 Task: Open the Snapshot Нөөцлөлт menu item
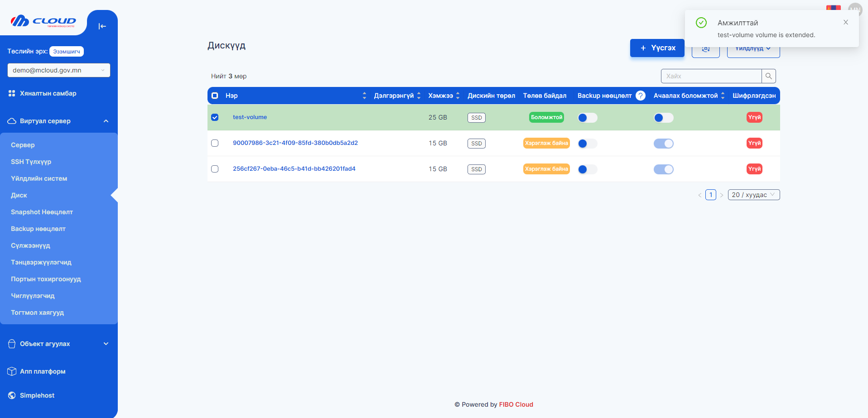42,212
